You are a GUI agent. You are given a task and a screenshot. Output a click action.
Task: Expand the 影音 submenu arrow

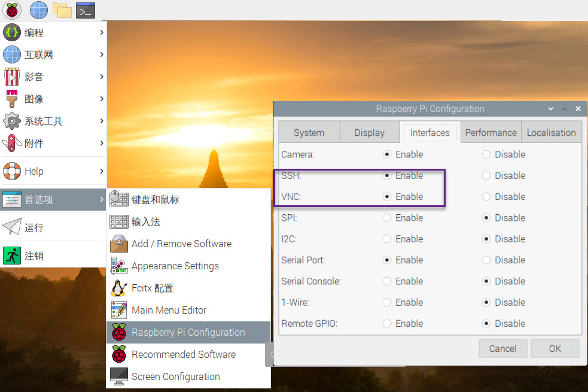102,77
